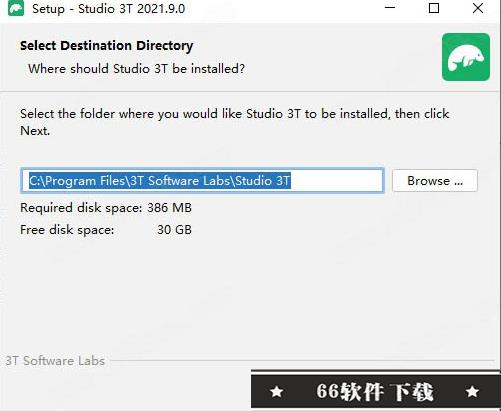Click the 'Select the folder' instruction text
This screenshot has width=501, height=411.
(x=234, y=122)
